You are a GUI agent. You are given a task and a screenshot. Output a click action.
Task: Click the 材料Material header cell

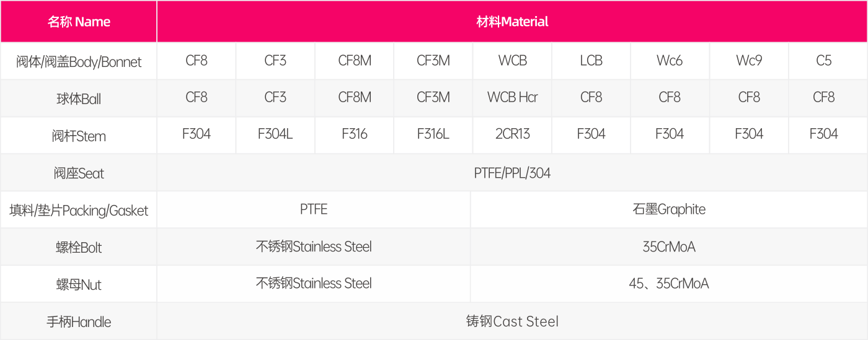(512, 22)
